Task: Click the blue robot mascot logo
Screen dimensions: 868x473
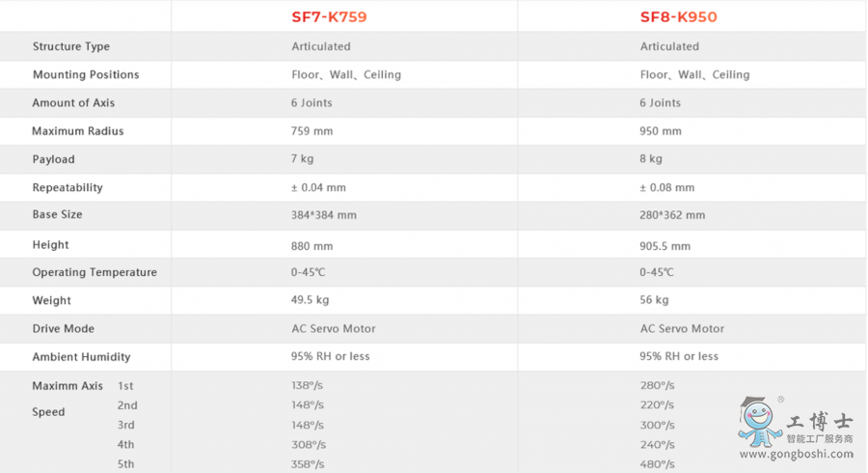Action: [x=759, y=422]
